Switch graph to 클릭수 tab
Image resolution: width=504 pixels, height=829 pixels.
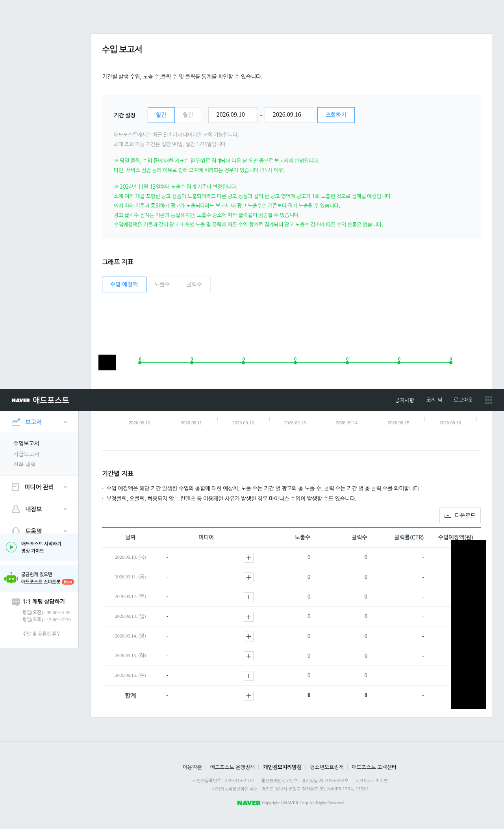click(194, 284)
